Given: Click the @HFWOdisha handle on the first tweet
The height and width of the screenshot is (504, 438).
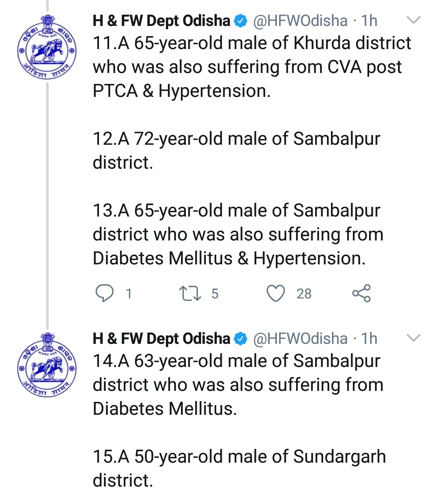Looking at the screenshot, I should tap(300, 21).
